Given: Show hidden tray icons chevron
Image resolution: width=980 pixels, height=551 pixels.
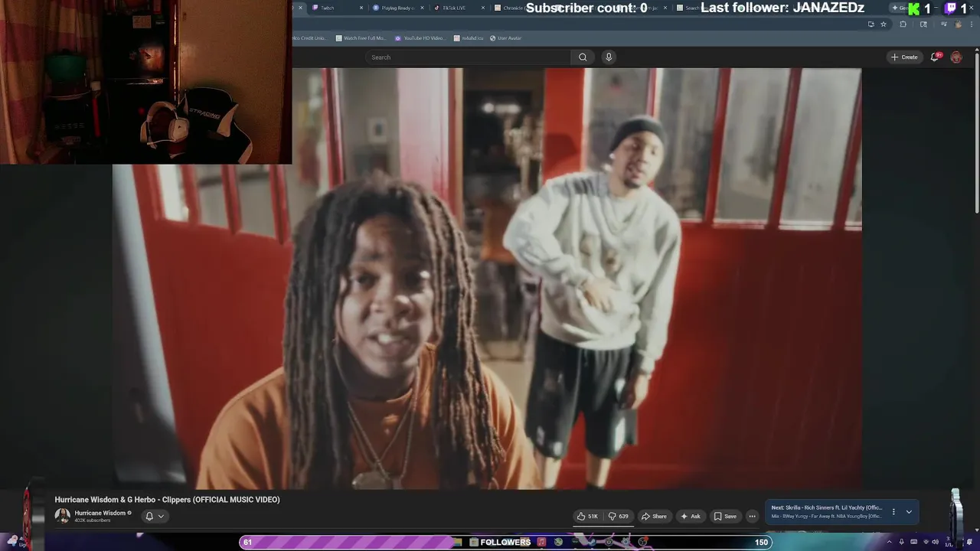Looking at the screenshot, I should 889,543.
